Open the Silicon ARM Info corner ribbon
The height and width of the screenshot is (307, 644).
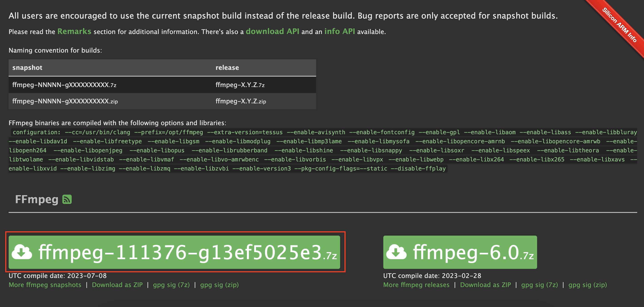click(619, 25)
